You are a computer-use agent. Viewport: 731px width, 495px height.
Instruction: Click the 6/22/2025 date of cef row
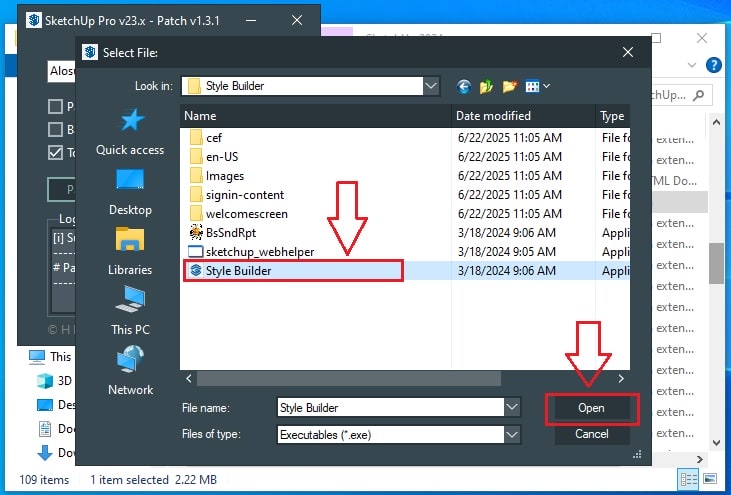pyautogui.click(x=510, y=138)
